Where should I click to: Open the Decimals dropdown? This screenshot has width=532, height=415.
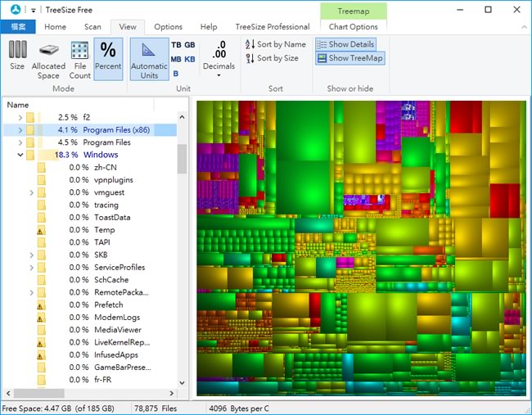click(219, 75)
